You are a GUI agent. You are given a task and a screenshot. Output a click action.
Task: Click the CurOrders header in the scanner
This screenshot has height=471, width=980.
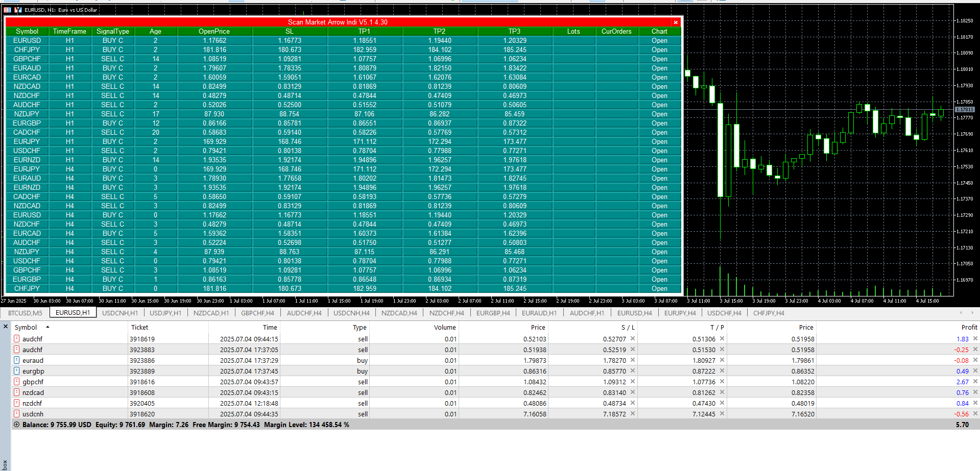point(616,32)
